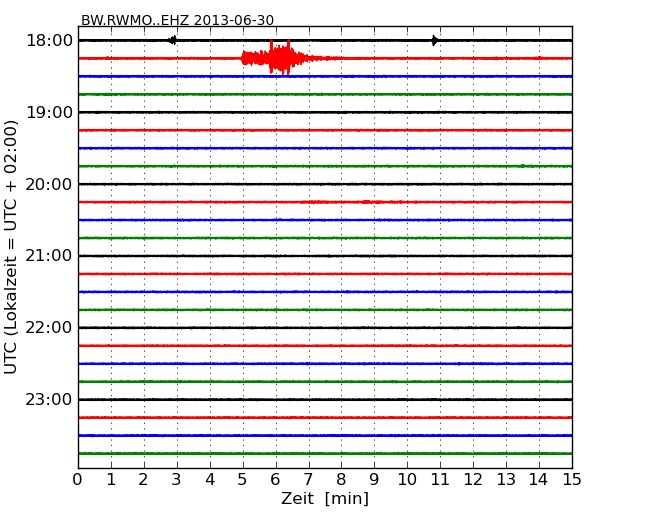Click the 20:00 time label
The height and width of the screenshot is (520, 650).
point(49,184)
